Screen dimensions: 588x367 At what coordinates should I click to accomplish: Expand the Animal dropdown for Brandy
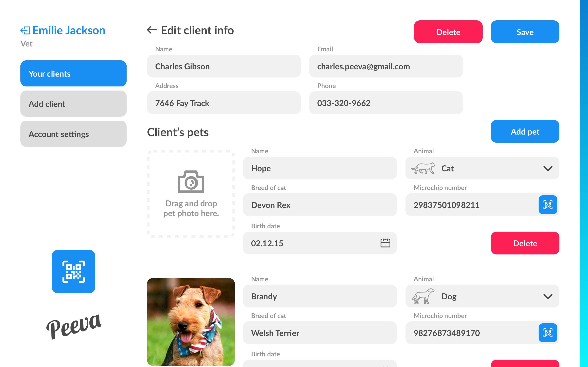[548, 296]
